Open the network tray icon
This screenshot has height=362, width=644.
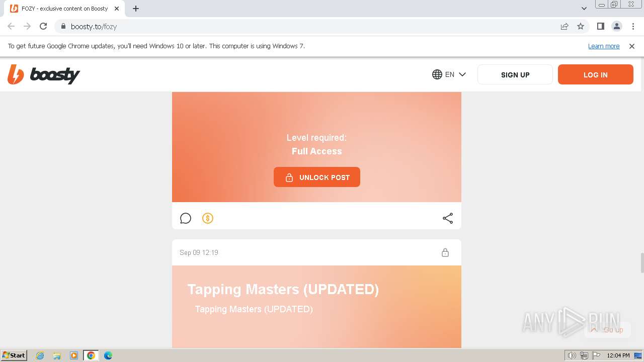tap(584, 355)
